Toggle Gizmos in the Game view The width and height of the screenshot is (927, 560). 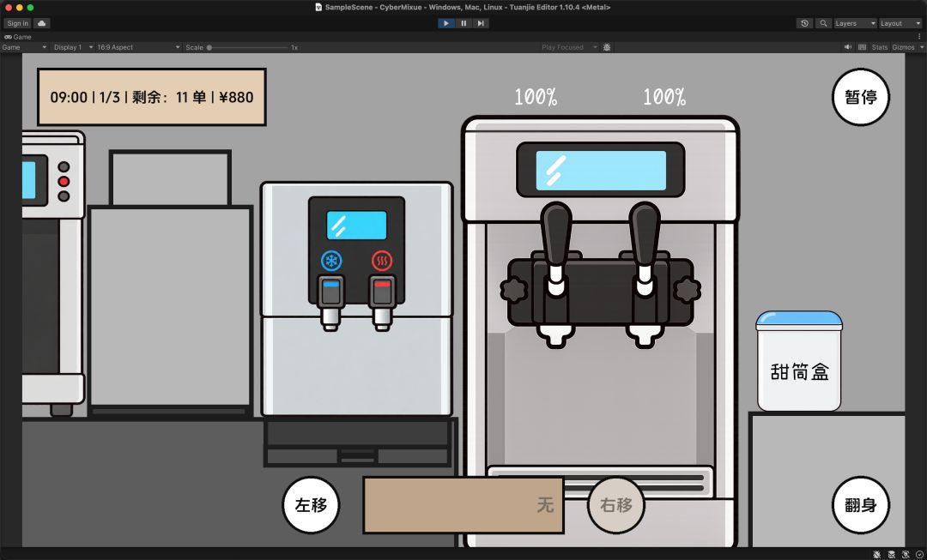pos(903,47)
